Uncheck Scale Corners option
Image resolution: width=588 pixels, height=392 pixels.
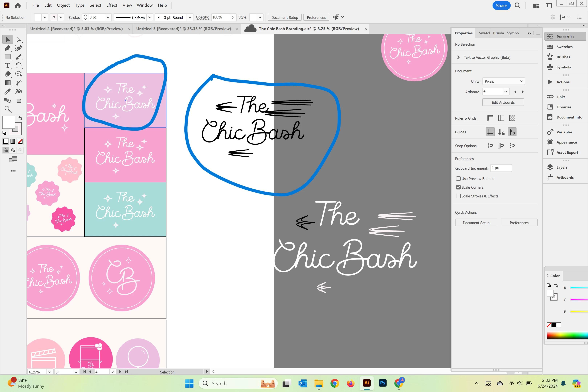click(458, 187)
